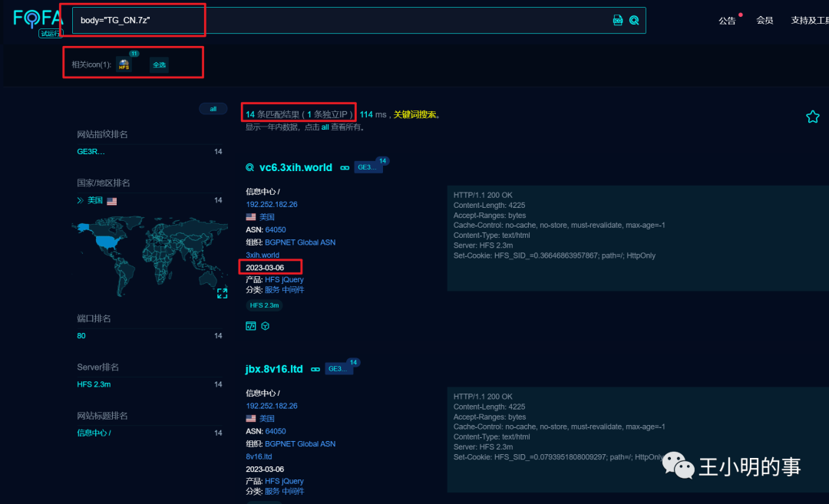The width and height of the screenshot is (829, 504).
Task: Favorite this search with star icon
Action: (813, 117)
